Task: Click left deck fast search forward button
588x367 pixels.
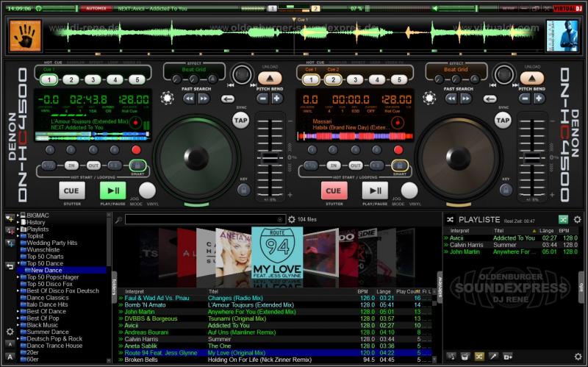Action: coord(204,99)
